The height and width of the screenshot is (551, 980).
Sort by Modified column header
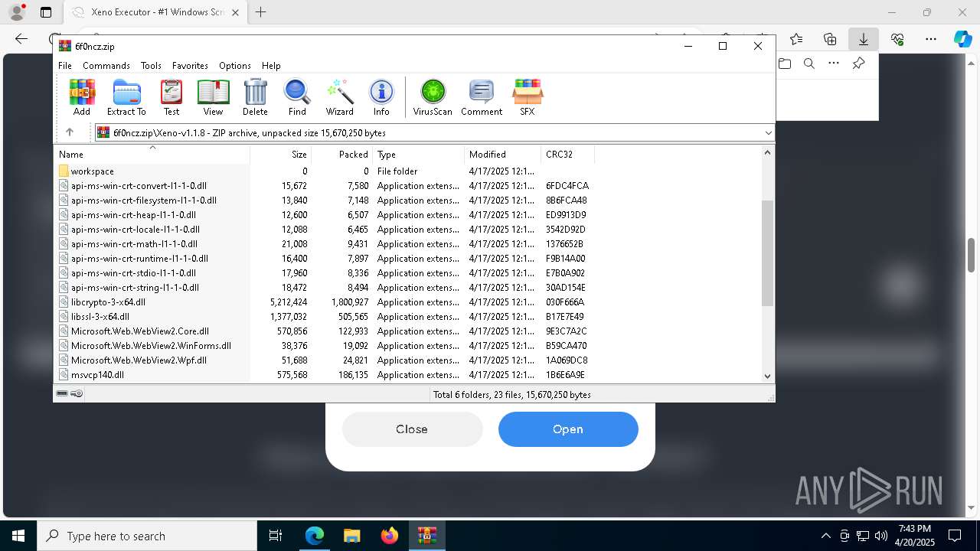[x=502, y=154]
